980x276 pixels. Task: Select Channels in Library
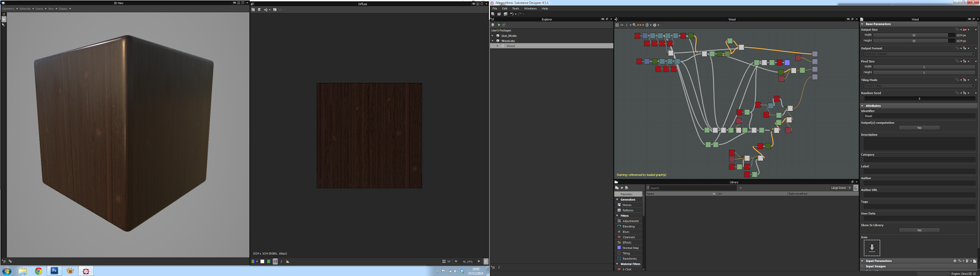click(628, 237)
